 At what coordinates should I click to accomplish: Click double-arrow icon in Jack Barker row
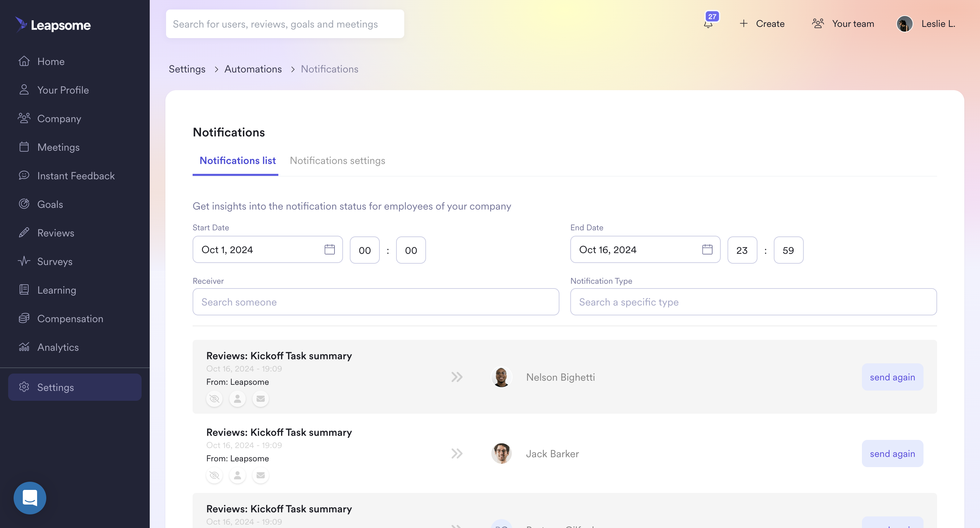click(x=457, y=453)
